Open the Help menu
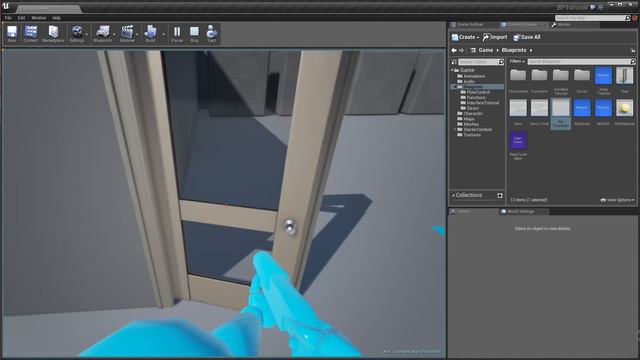This screenshot has width=640, height=360. tap(56, 18)
